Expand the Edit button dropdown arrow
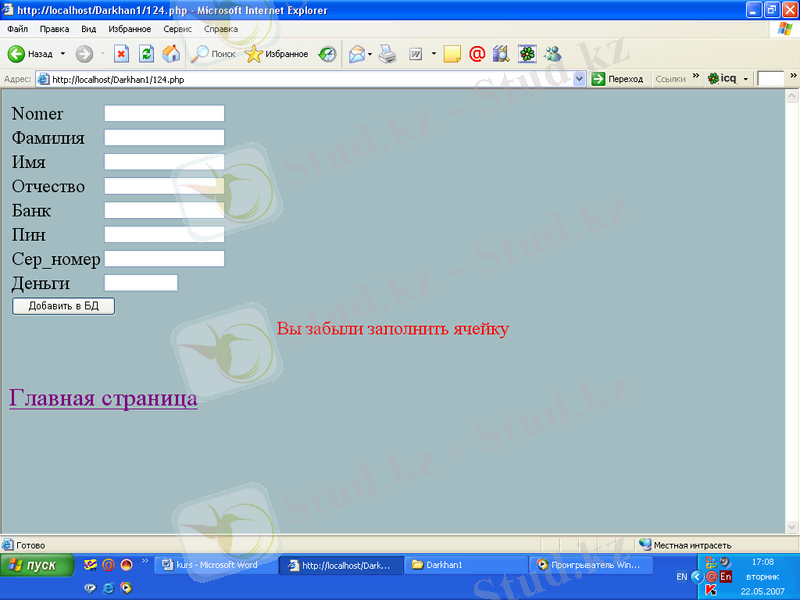This screenshot has width=800, height=600. (434, 54)
